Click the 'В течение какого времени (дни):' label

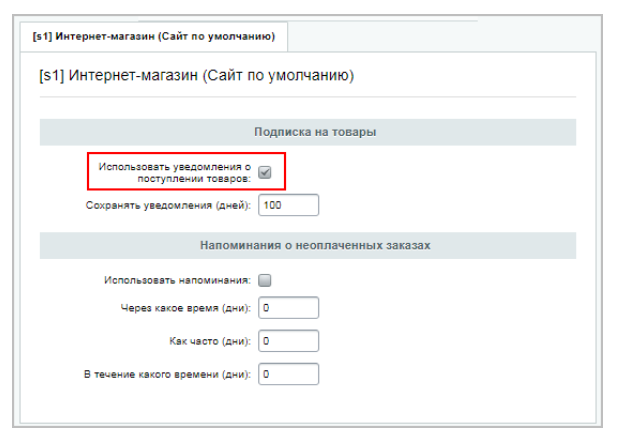pos(166,375)
